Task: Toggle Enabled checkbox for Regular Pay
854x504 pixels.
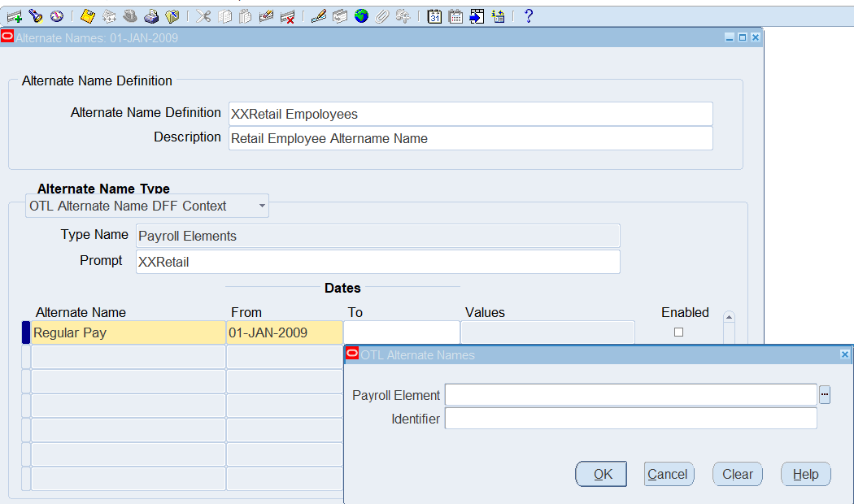Action: [x=679, y=332]
